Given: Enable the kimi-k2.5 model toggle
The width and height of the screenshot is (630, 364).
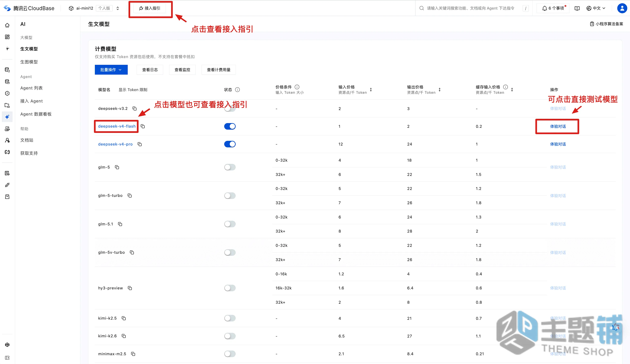Looking at the screenshot, I should [230, 318].
